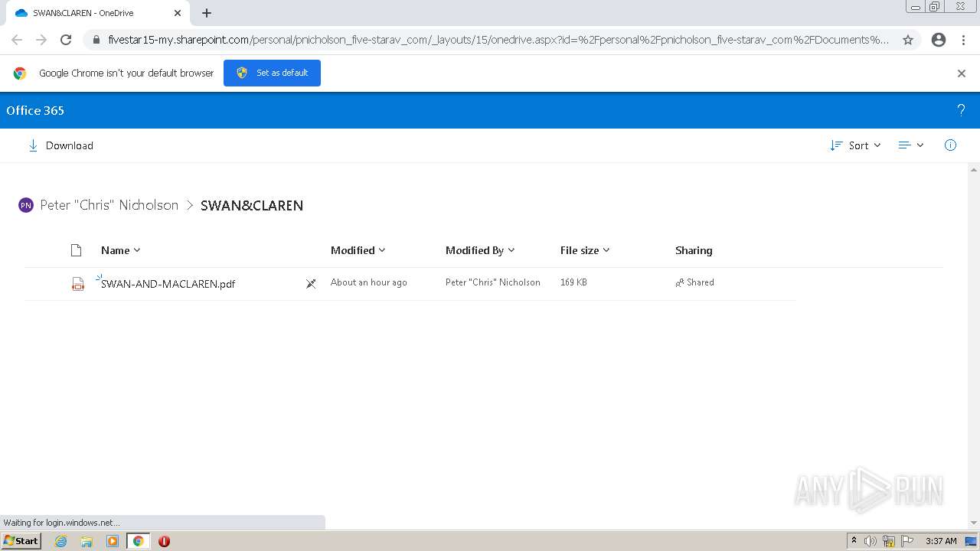Image resolution: width=980 pixels, height=551 pixels.
Task: Click the file type column header icon
Action: pos(76,250)
